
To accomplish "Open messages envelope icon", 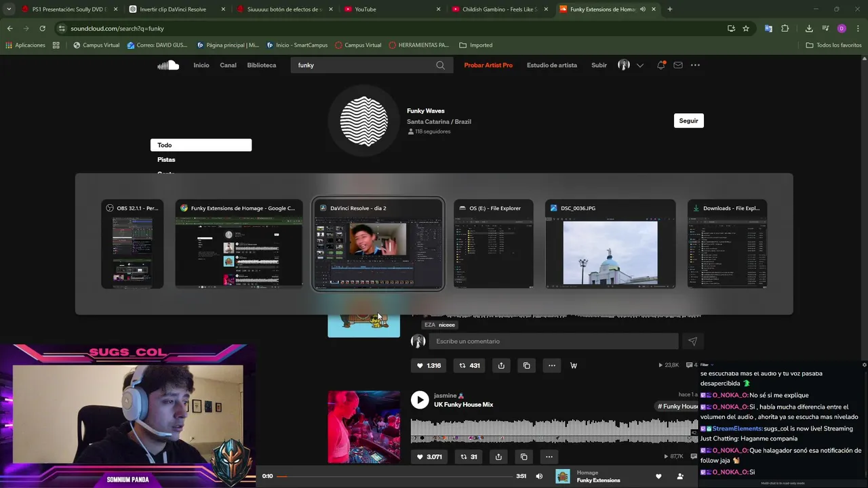I will click(678, 65).
